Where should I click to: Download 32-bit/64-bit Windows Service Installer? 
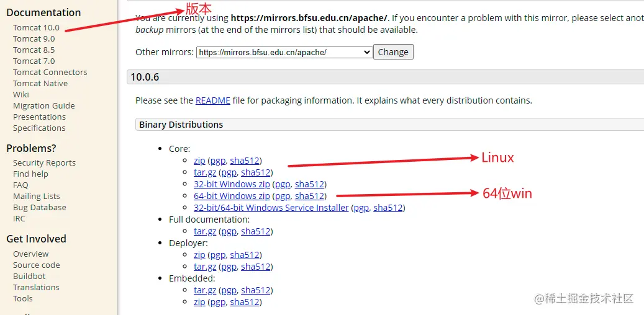point(271,208)
